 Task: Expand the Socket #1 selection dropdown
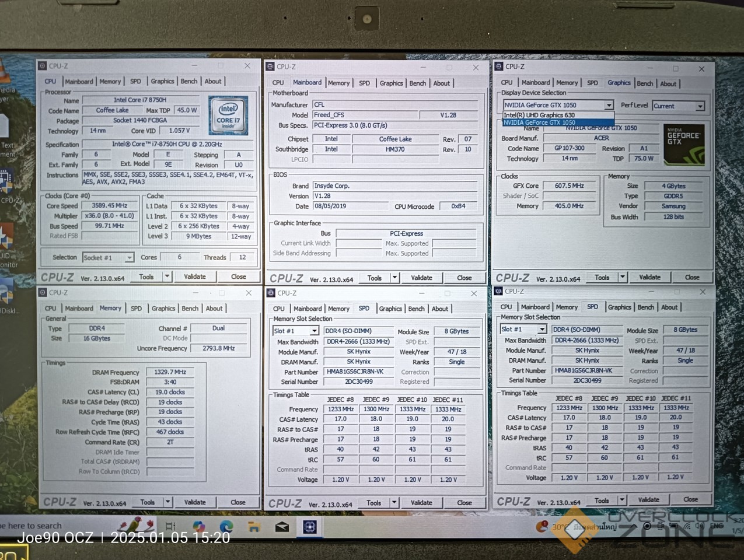[x=129, y=258]
